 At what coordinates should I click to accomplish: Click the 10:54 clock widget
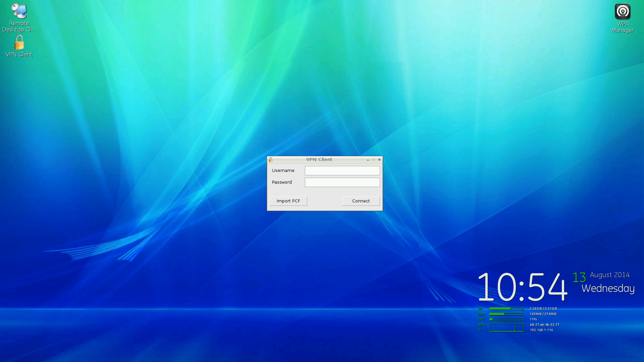[x=522, y=287]
